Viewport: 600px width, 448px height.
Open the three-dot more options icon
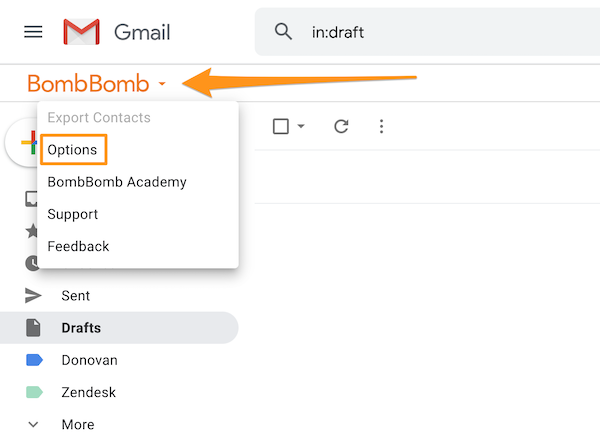[381, 126]
